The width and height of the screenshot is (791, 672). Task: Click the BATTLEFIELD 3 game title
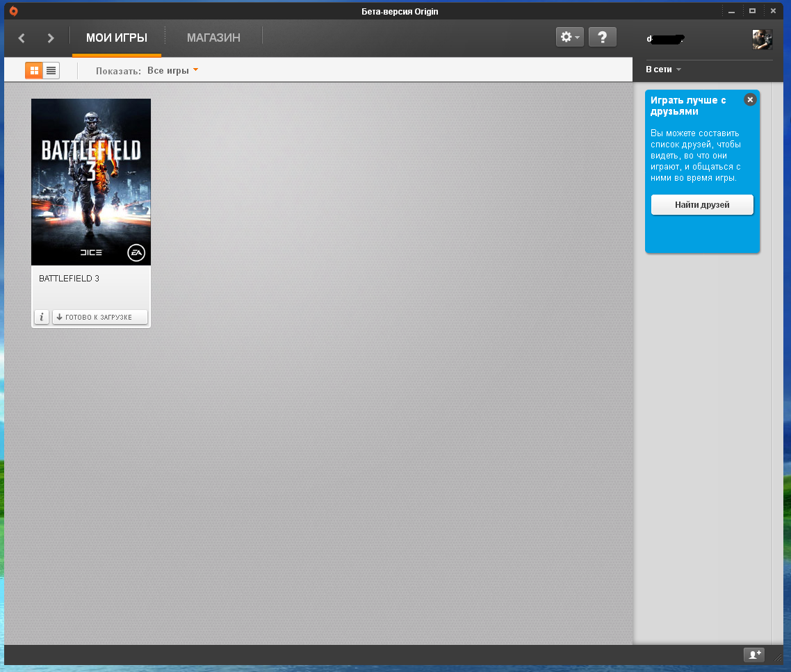(69, 279)
